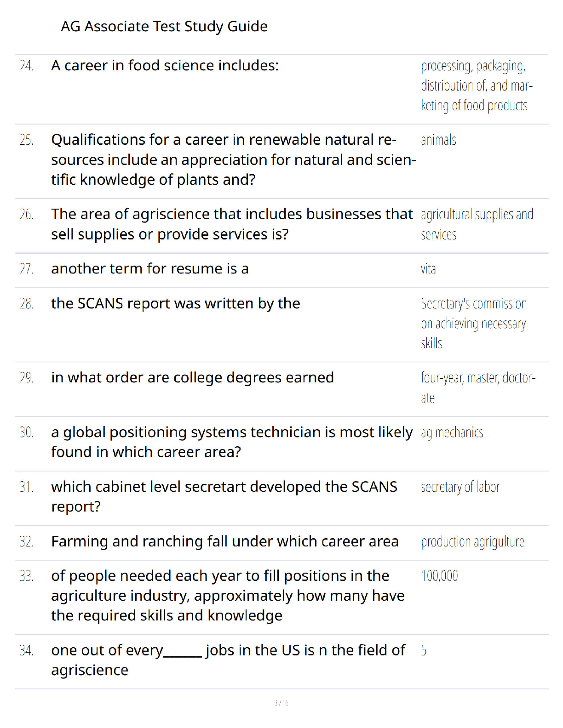The height and width of the screenshot is (728, 563).
Task: Click answer 'four-year, master, doctorate'
Action: click(x=478, y=388)
